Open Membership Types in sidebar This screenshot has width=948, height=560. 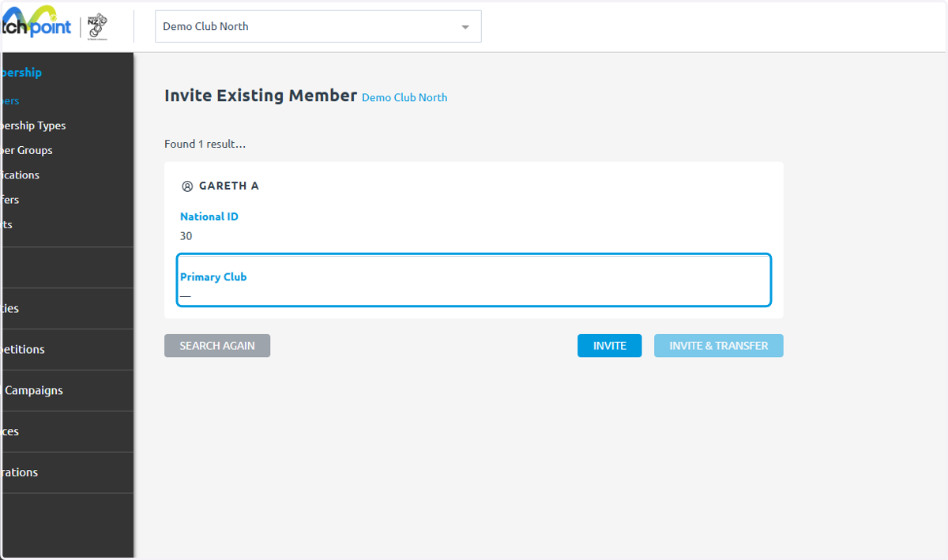click(x=33, y=126)
